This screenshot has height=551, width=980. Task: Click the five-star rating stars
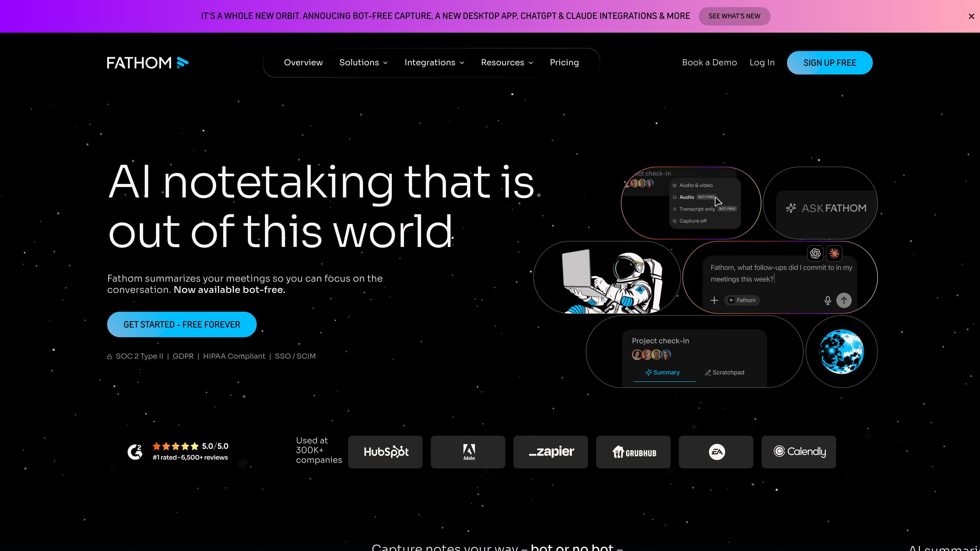point(175,446)
